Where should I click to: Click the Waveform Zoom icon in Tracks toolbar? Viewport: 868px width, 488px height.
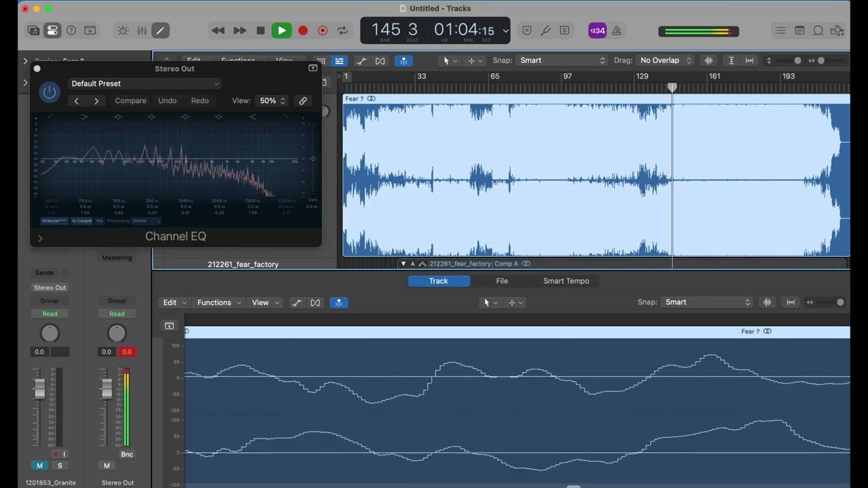pyautogui.click(x=709, y=61)
